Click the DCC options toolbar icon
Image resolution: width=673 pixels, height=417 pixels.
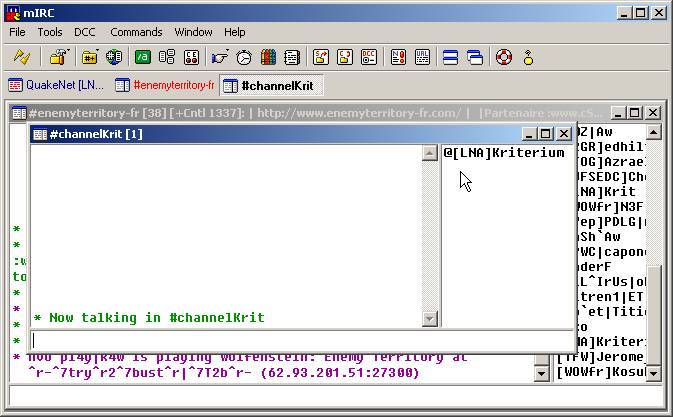pos(369,57)
